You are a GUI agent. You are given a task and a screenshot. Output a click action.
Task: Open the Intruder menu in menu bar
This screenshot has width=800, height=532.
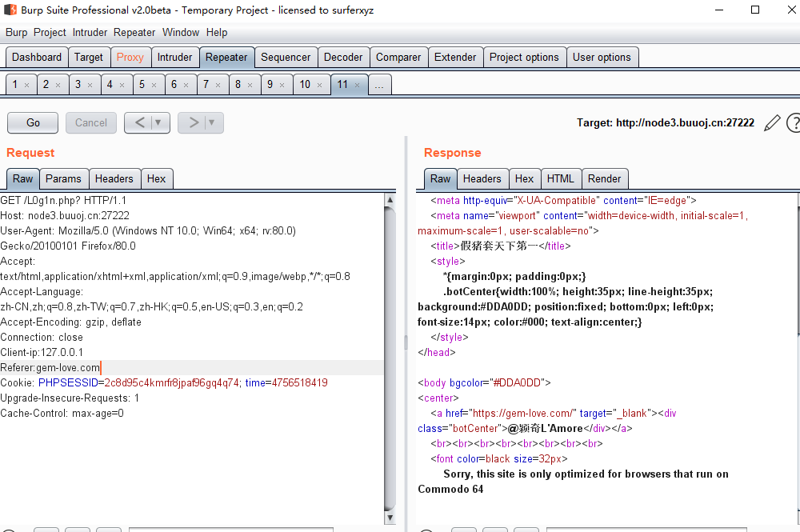[x=90, y=33]
